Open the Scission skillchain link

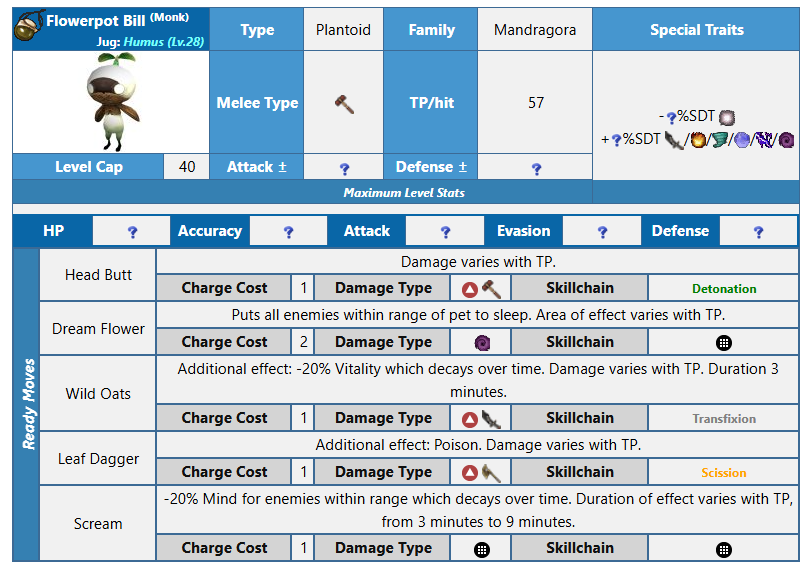[x=723, y=473]
